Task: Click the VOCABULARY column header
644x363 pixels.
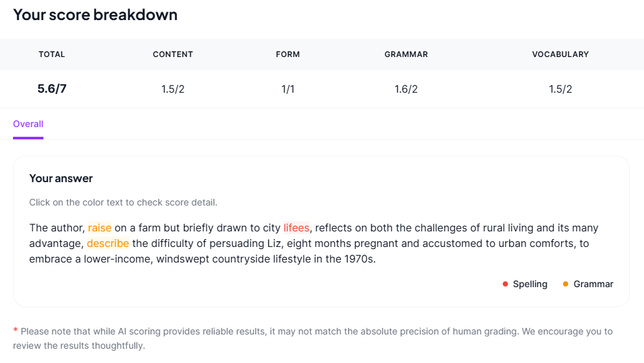Action: click(x=560, y=54)
